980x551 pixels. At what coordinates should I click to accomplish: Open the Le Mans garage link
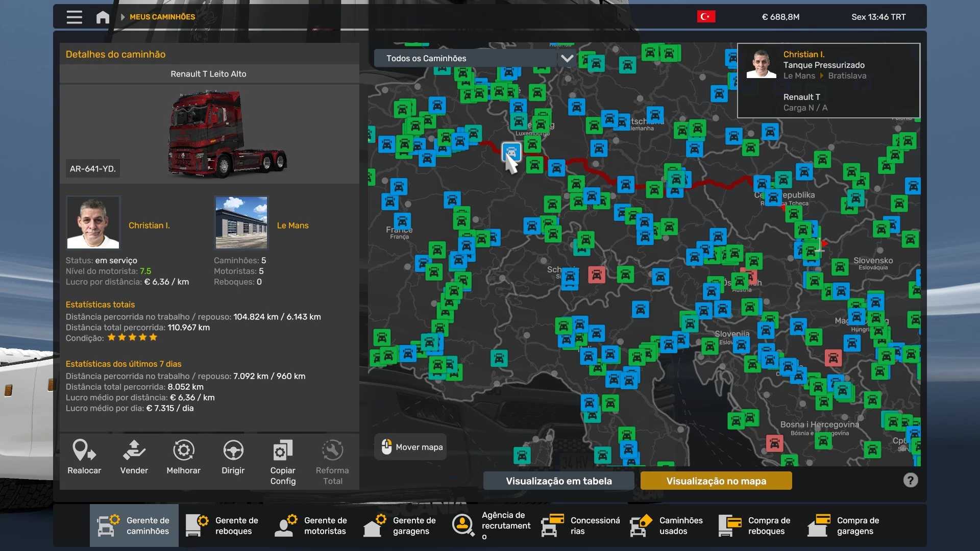tap(292, 226)
